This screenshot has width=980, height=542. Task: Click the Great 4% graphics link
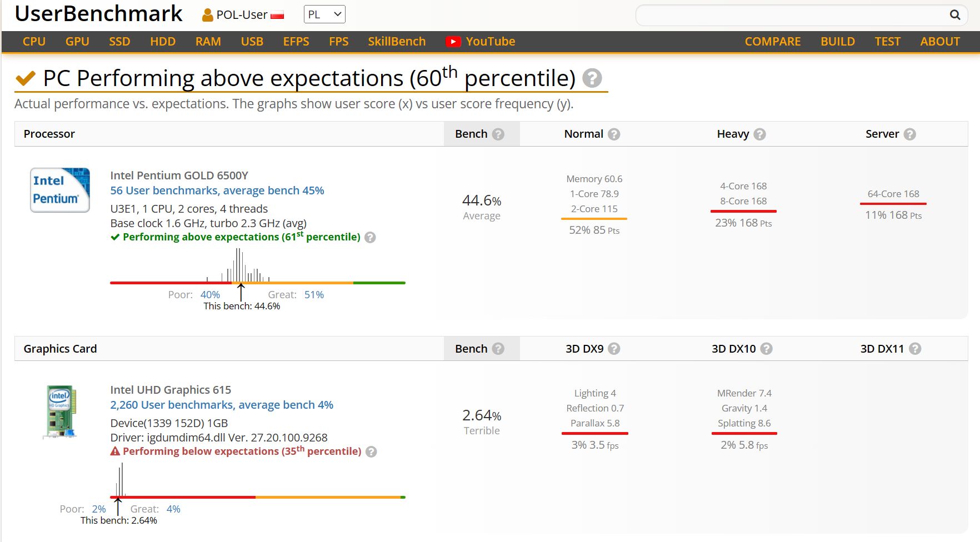coord(173,509)
